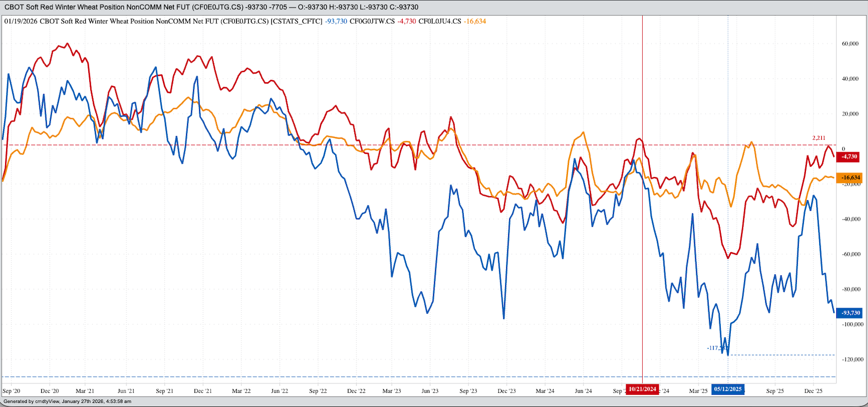Click the 60,000 y-axis tick label
Image resolution: width=868 pixels, height=407 pixels.
pos(850,44)
